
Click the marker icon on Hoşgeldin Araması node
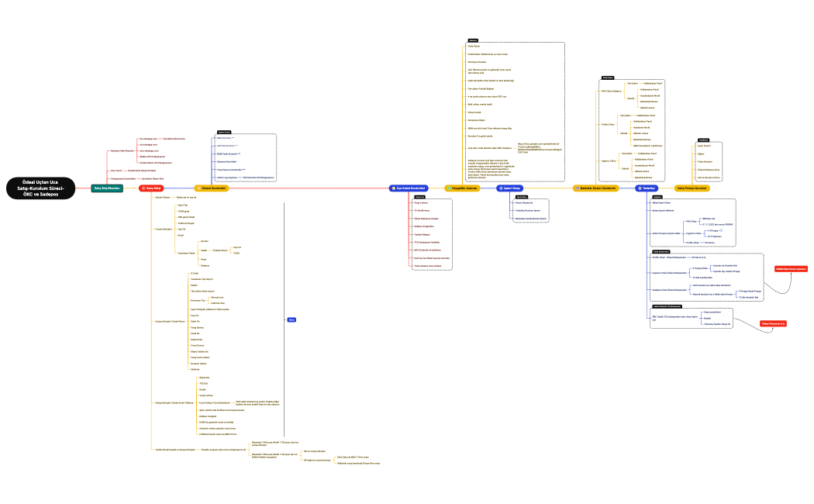[450, 188]
